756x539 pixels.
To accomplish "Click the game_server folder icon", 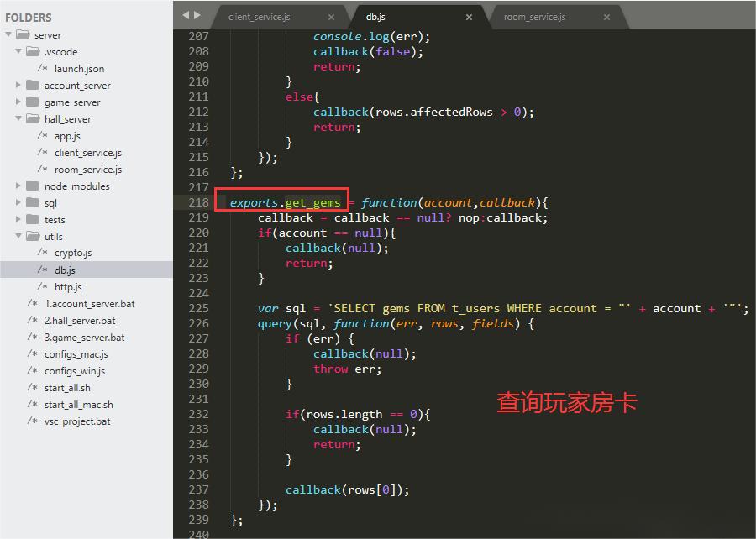I will click(x=32, y=102).
